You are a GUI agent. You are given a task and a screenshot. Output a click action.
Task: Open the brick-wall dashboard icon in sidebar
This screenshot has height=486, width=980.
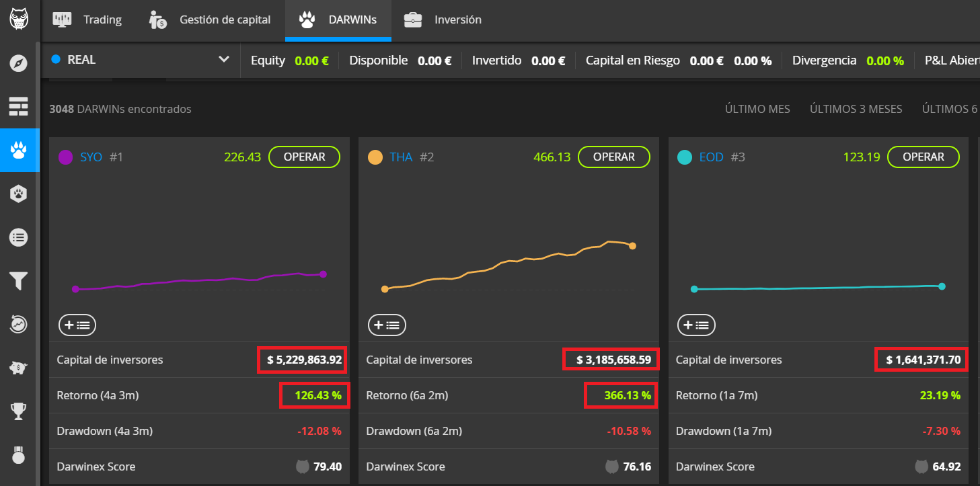pos(19,106)
